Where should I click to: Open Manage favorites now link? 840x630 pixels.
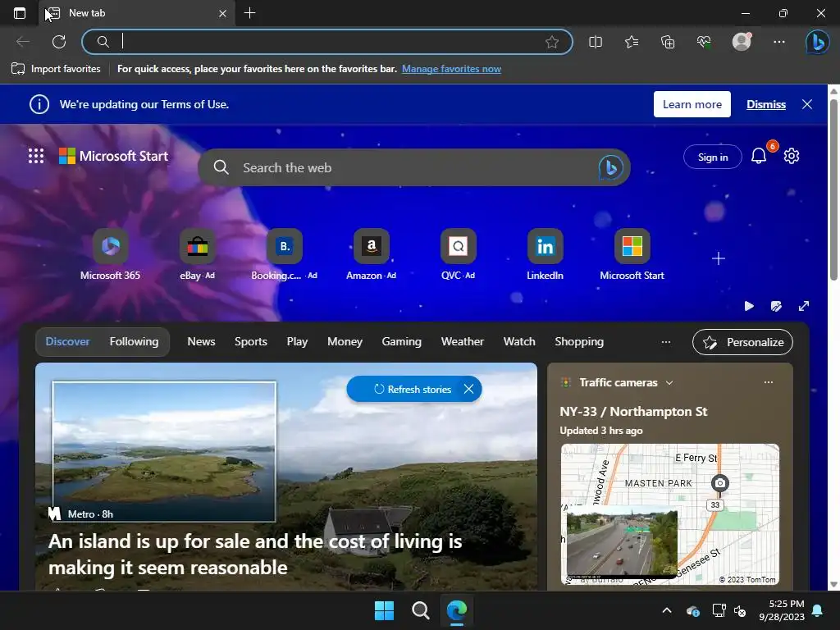point(452,69)
